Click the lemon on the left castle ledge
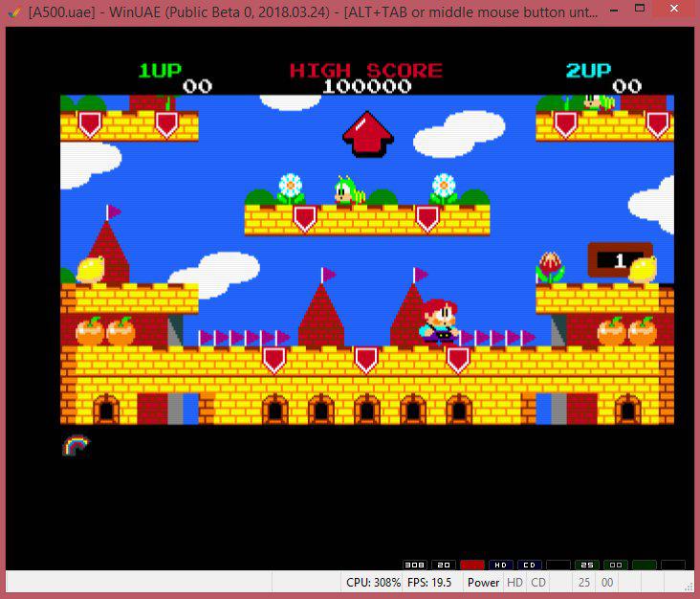The width and height of the screenshot is (700, 599). 91,269
